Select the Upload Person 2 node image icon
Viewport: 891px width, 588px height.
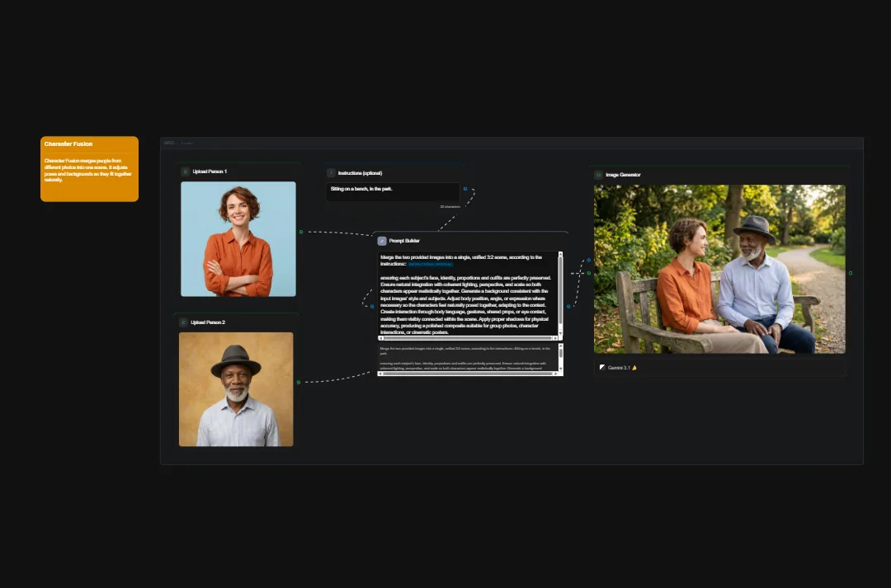(x=183, y=322)
